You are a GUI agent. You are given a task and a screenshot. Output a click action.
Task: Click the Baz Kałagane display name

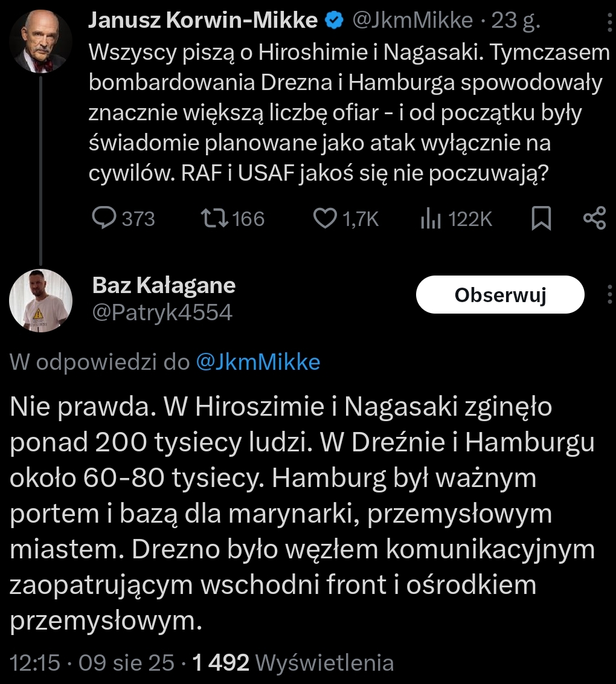(164, 285)
